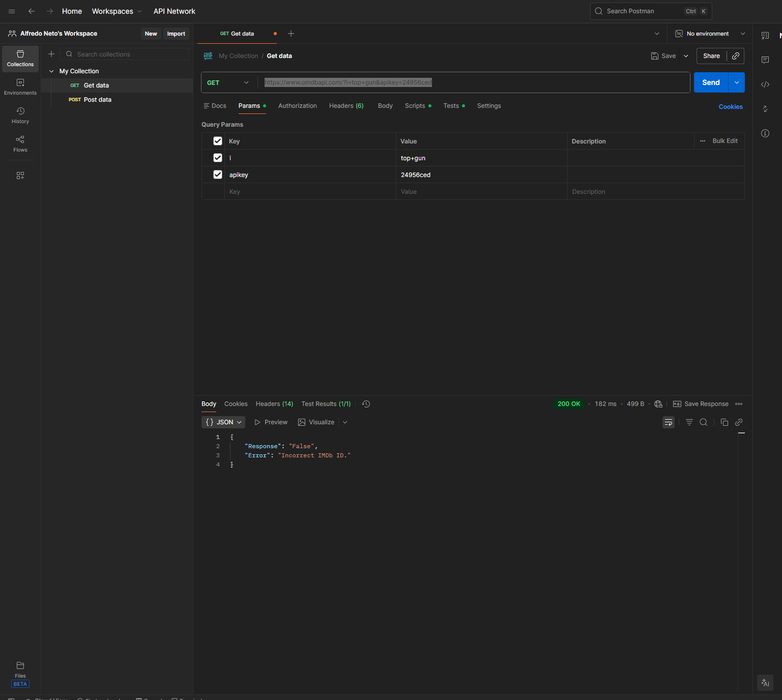Switch to the Authorization tab
This screenshot has width=782, height=700.
[x=297, y=106]
